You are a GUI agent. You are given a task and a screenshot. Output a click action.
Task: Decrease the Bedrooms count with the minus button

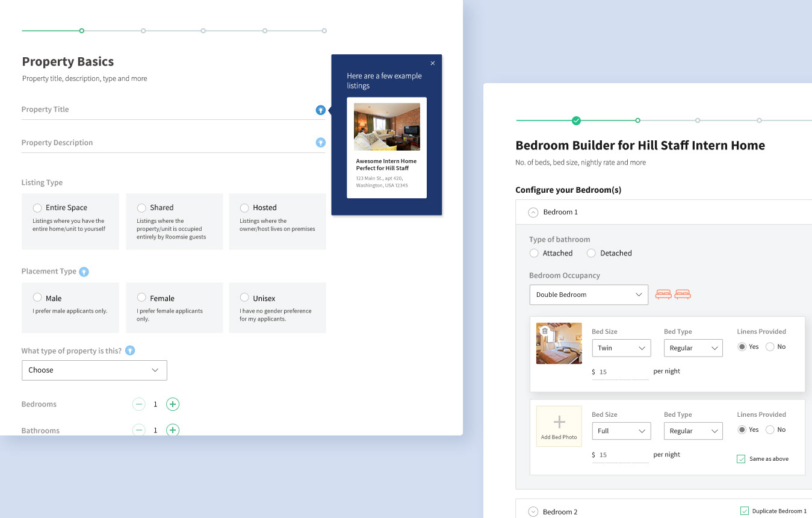point(139,404)
